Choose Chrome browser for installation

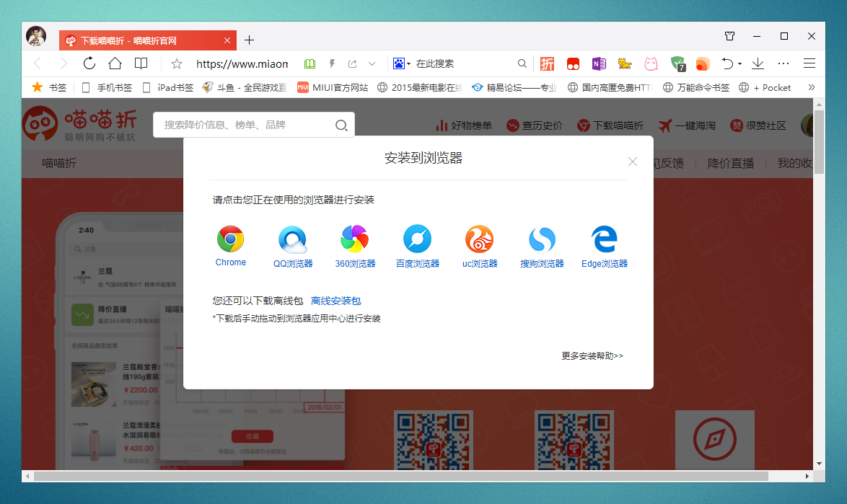click(231, 246)
